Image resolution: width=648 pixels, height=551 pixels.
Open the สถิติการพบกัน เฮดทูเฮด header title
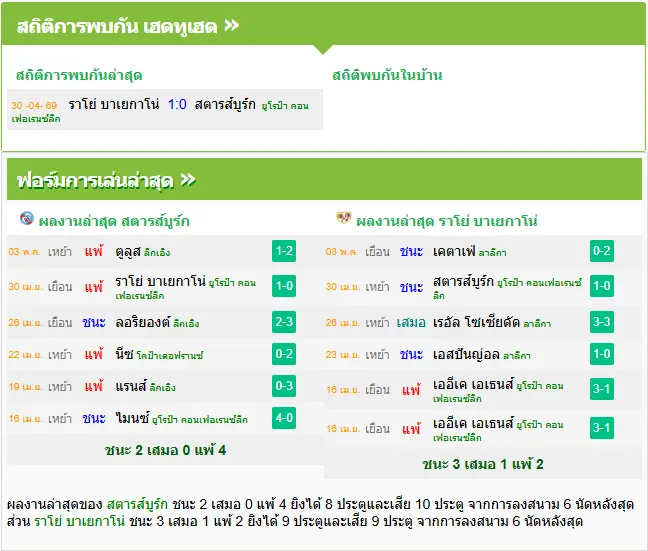[117, 27]
